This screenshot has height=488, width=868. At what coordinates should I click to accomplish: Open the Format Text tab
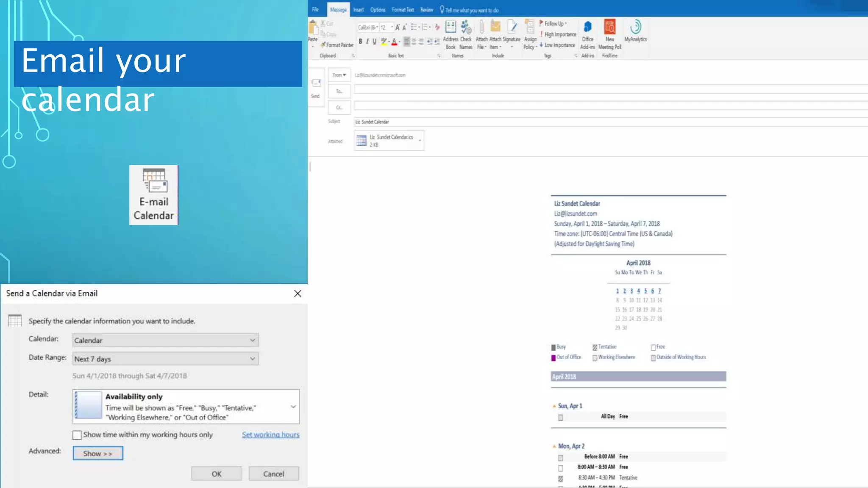[x=403, y=10]
